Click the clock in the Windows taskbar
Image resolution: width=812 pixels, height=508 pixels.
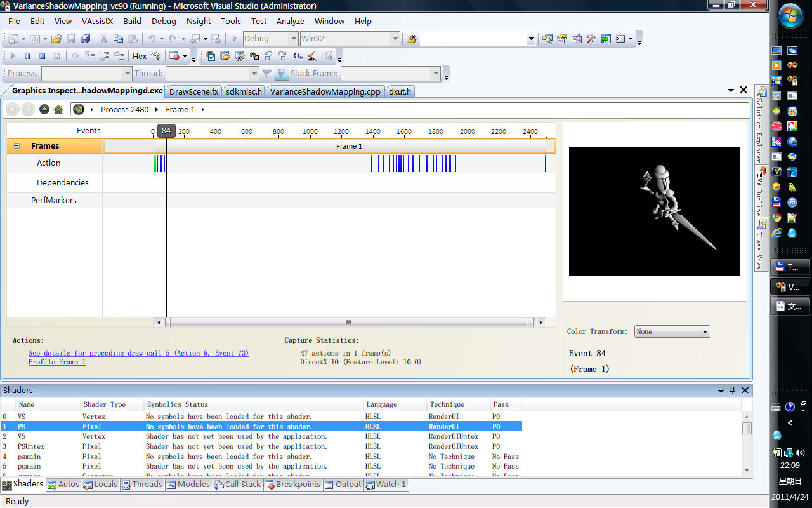[x=790, y=465]
